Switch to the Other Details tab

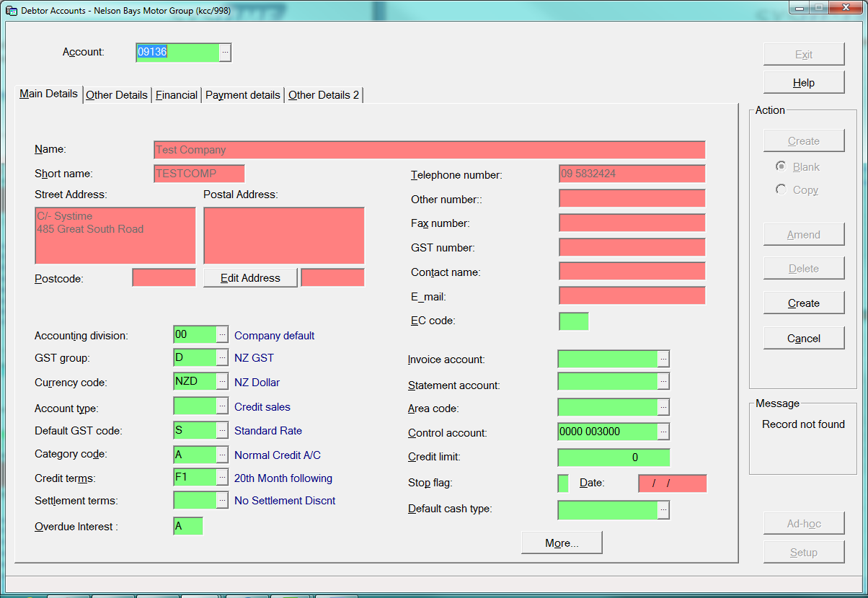(117, 95)
